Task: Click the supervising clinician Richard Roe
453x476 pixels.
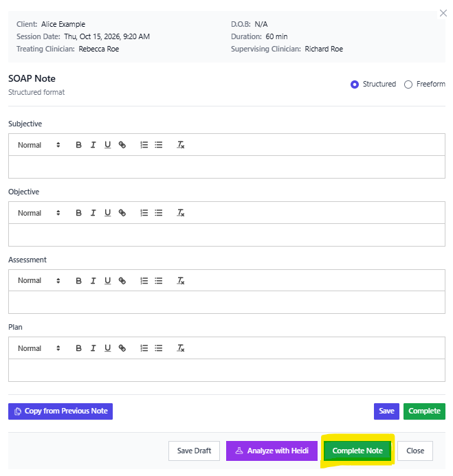Action: 324,49
